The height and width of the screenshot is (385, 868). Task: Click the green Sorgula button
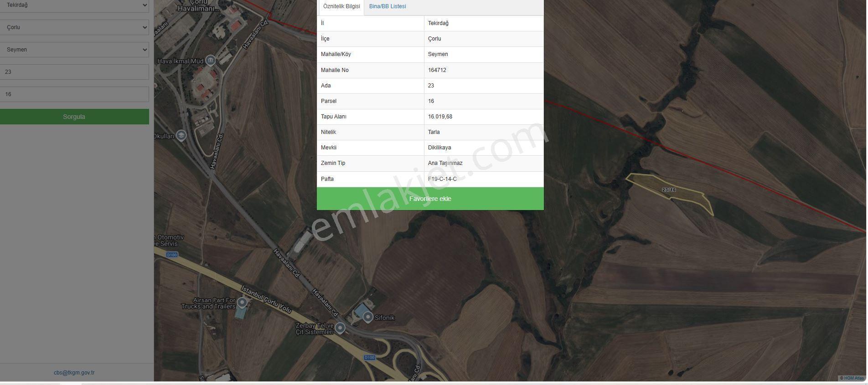74,117
